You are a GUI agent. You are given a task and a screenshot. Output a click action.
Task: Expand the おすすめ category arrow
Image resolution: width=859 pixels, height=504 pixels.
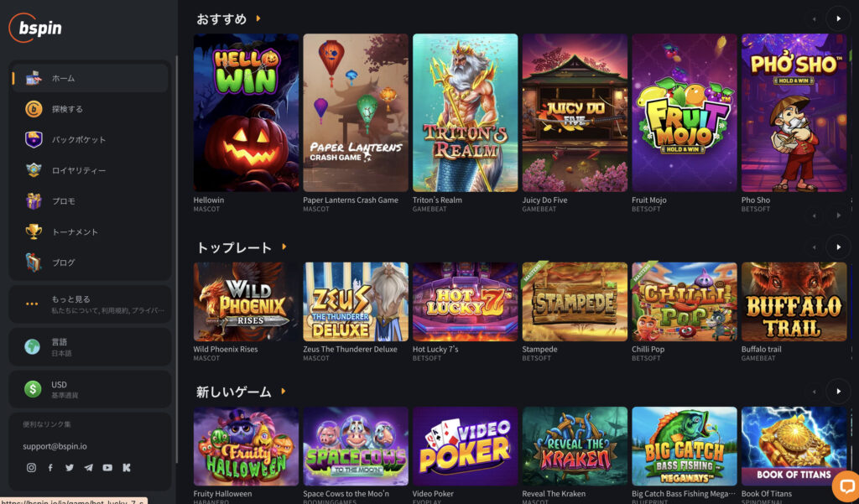coord(258,18)
